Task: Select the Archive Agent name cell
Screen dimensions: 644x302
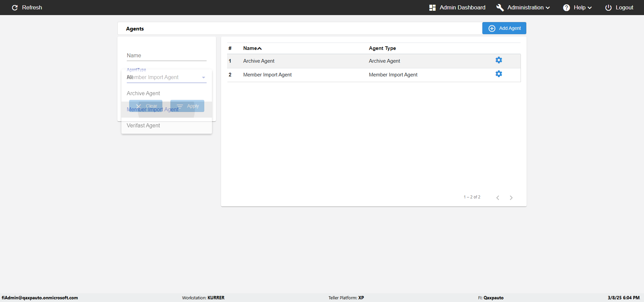Action: (x=259, y=61)
